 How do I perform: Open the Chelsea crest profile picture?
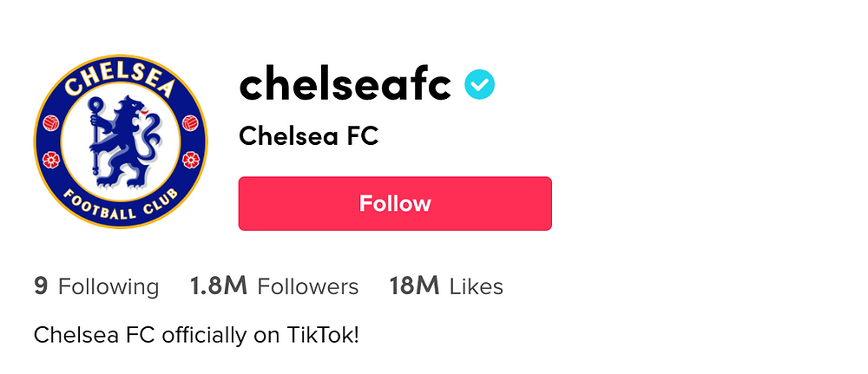click(x=121, y=141)
